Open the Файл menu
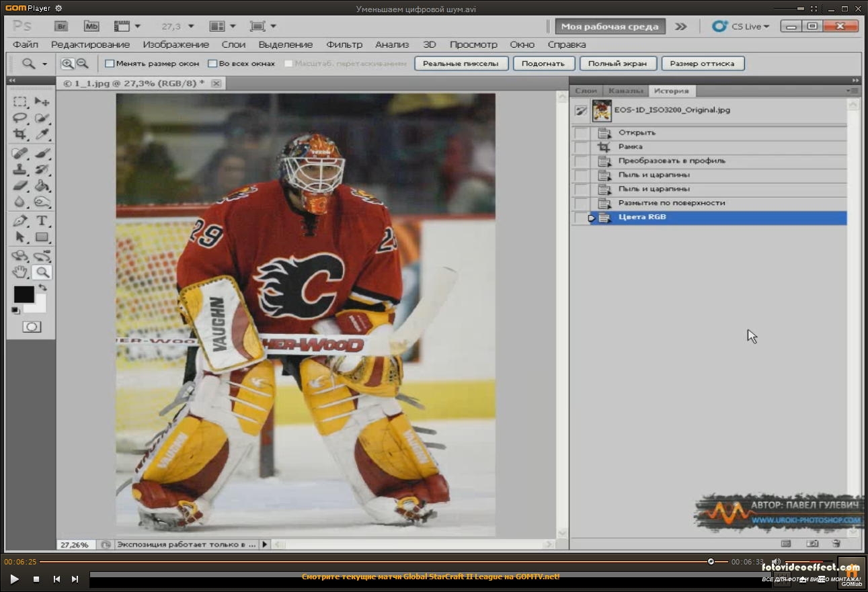868x592 pixels. pyautogui.click(x=26, y=44)
